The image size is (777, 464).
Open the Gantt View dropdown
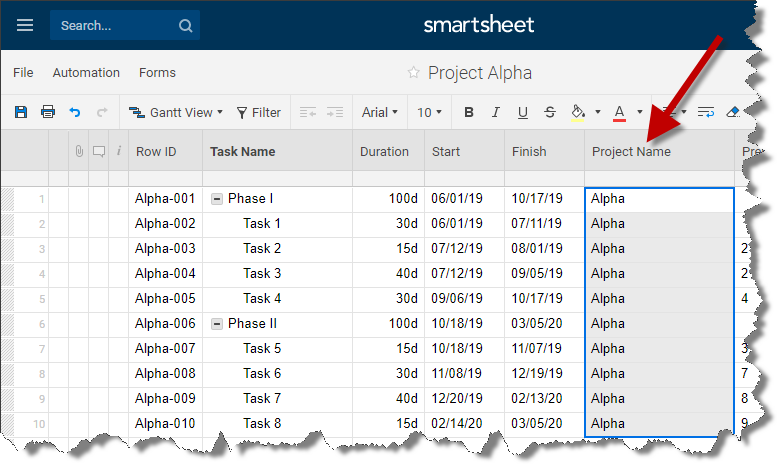pyautogui.click(x=176, y=113)
